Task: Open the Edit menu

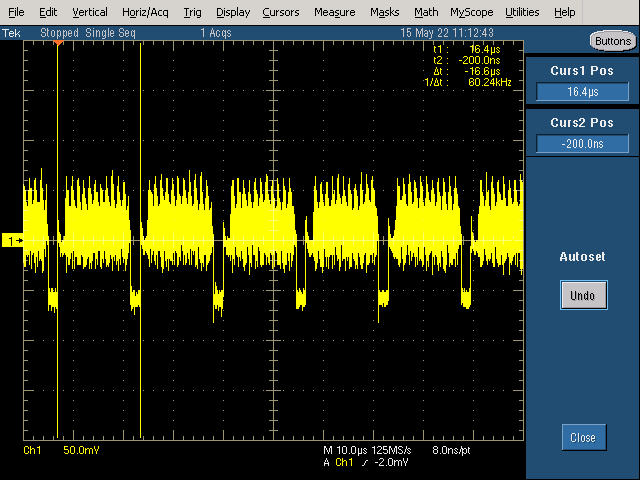Action: pos(48,12)
